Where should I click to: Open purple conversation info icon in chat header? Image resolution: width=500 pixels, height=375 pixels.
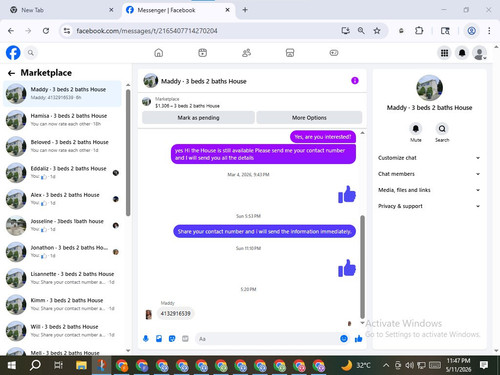[355, 81]
